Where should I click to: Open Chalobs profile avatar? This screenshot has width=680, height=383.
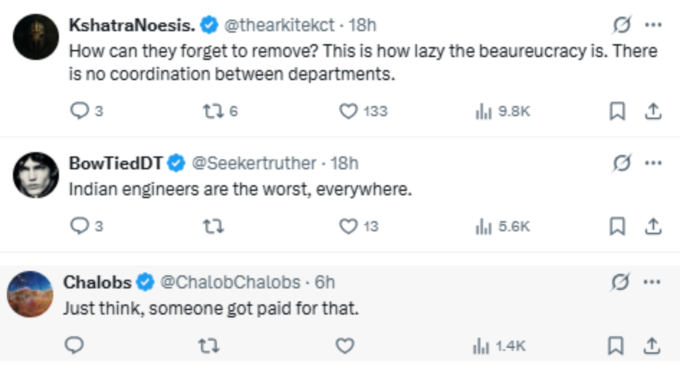click(30, 294)
